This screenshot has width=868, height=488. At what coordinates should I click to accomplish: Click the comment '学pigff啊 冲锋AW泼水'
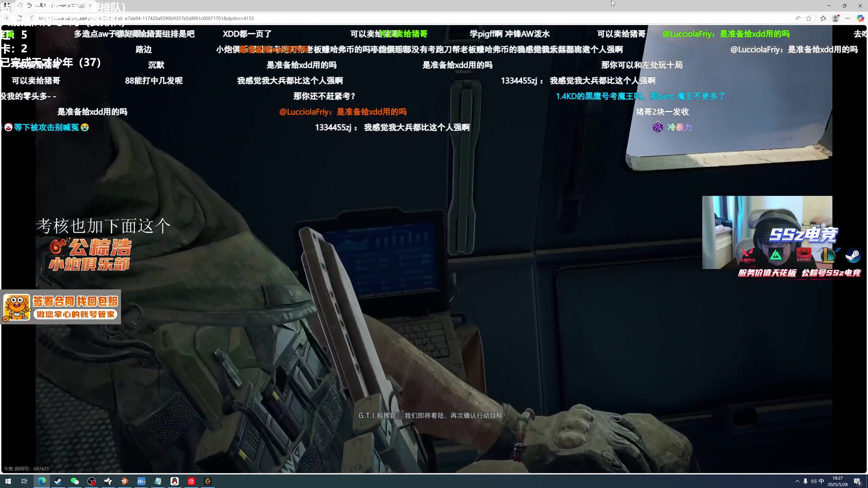[510, 34]
